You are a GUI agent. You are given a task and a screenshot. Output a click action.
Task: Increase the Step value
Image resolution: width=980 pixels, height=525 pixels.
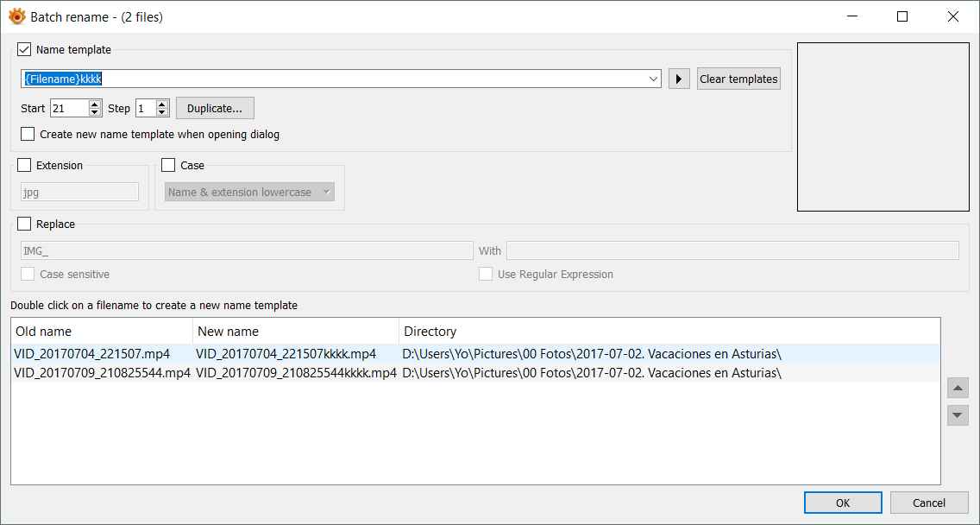[x=164, y=104]
